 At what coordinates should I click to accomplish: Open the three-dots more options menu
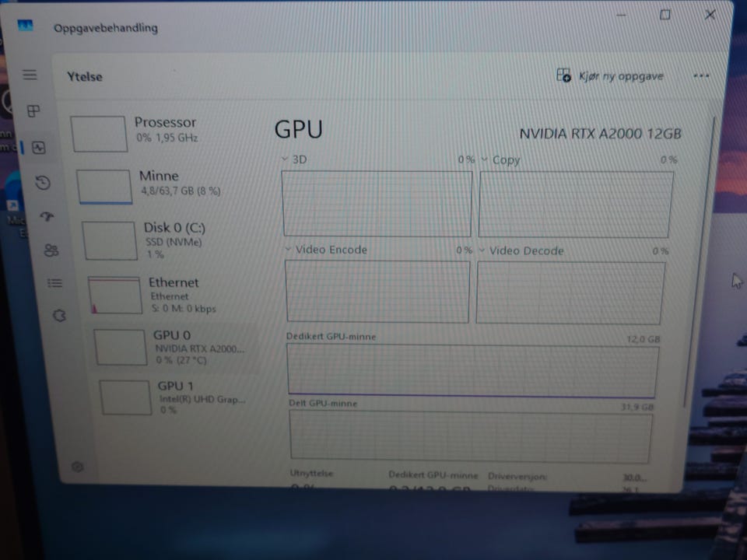(701, 75)
